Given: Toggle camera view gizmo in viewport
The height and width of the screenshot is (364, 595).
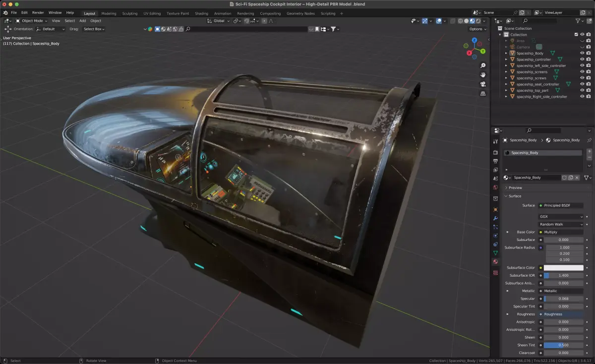Looking at the screenshot, I should [x=483, y=84].
